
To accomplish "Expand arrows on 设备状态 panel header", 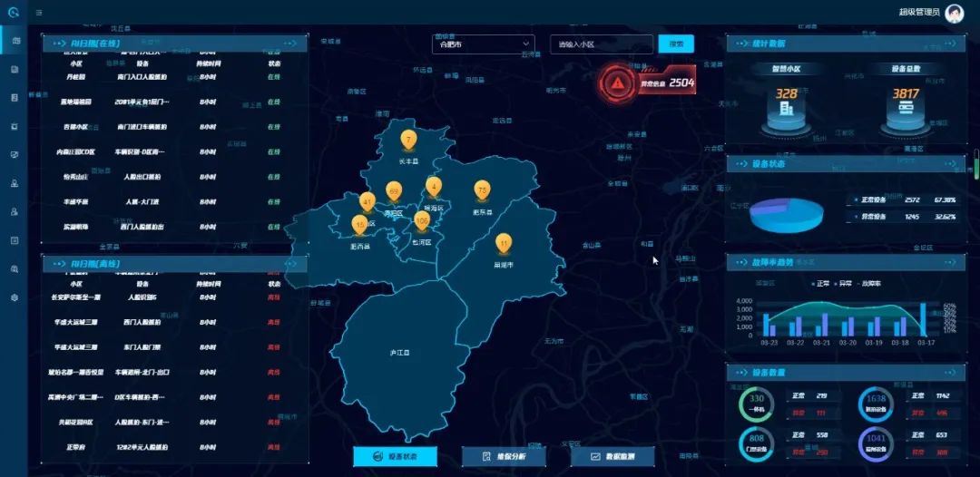I will click(x=949, y=163).
